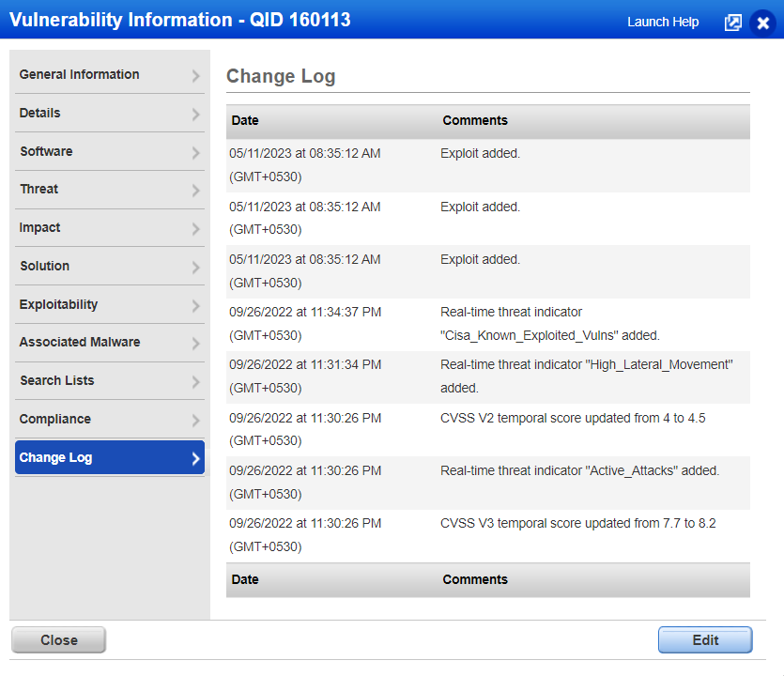Click the top Comments column header
Image resolution: width=784 pixels, height=676 pixels.
475,120
